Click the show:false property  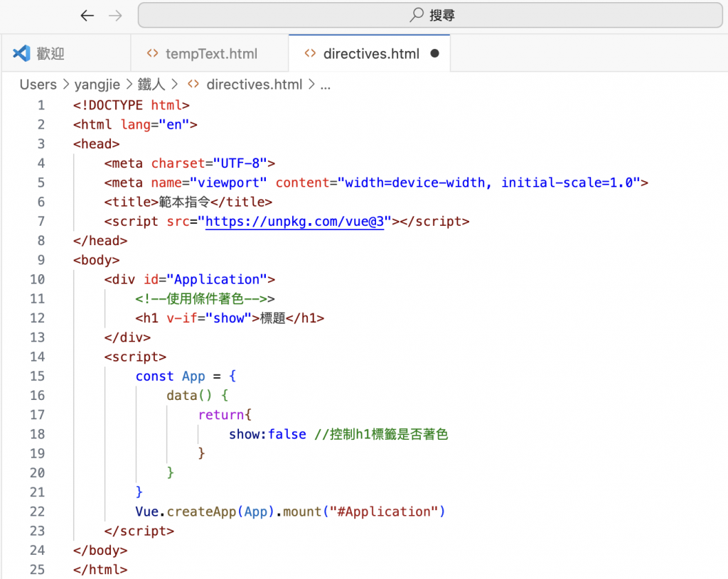coord(267,434)
